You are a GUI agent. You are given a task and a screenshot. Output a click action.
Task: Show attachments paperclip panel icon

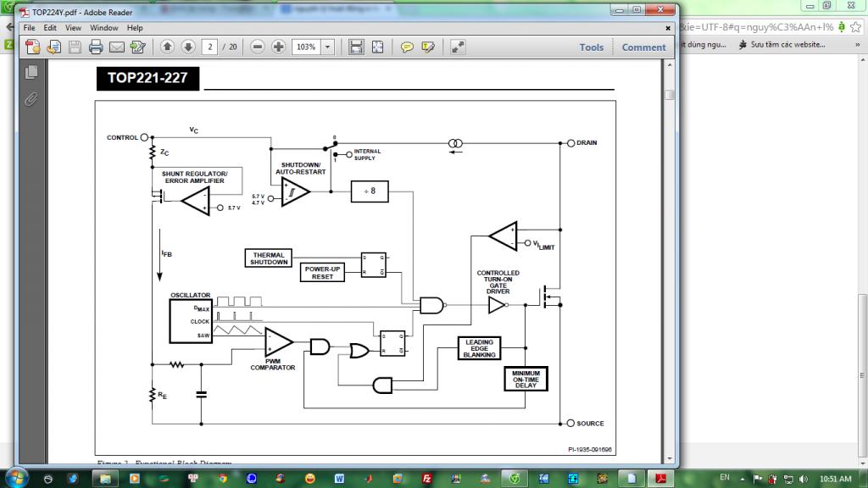click(x=31, y=100)
